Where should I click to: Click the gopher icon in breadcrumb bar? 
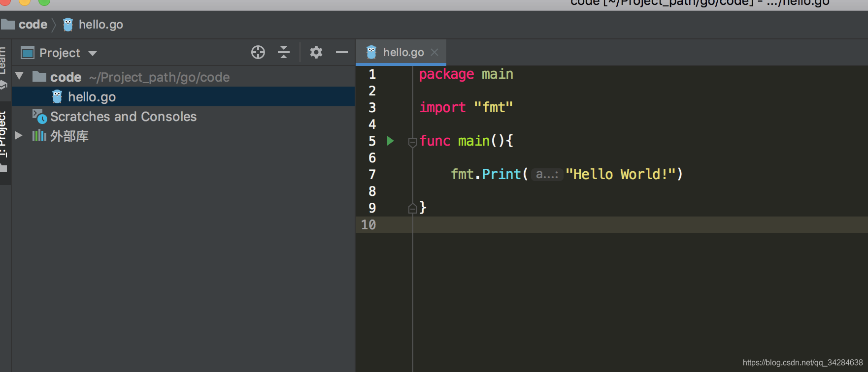point(68,25)
